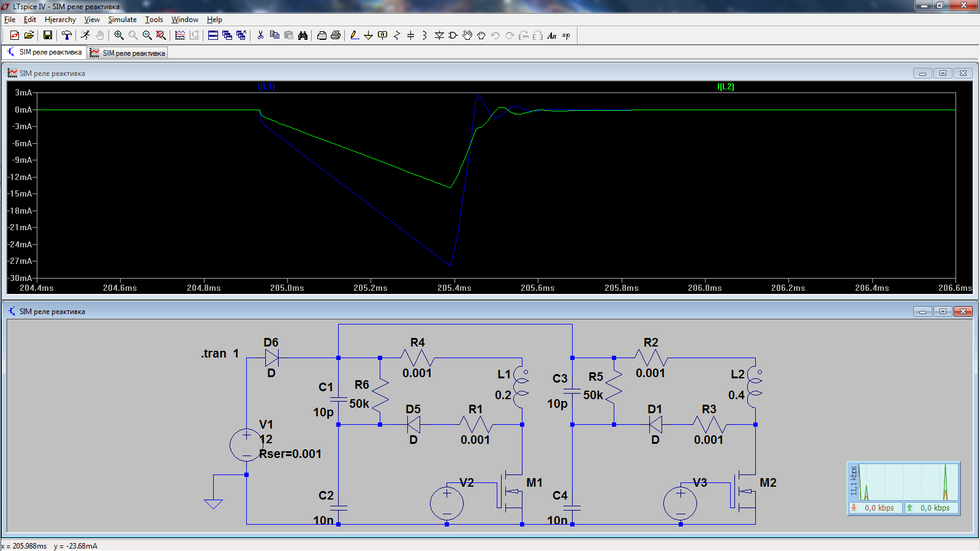Click the Run simulation icon

point(86,36)
